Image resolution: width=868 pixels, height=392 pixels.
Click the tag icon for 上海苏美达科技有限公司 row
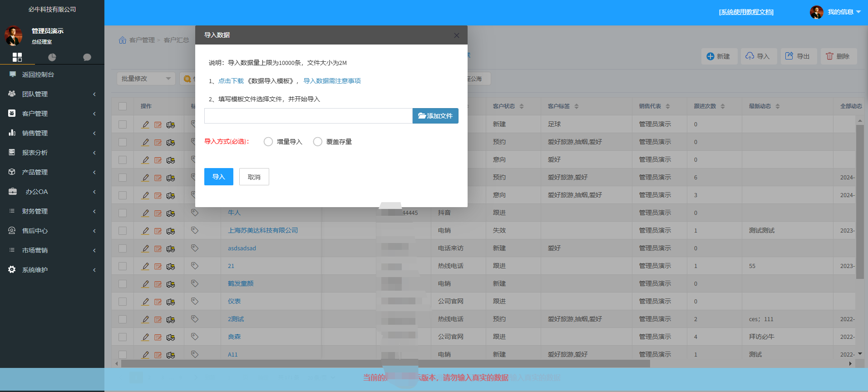tap(195, 230)
